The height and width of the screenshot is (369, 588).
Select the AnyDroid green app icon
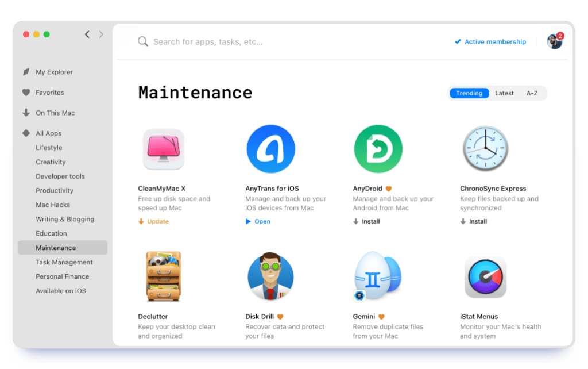pos(378,149)
